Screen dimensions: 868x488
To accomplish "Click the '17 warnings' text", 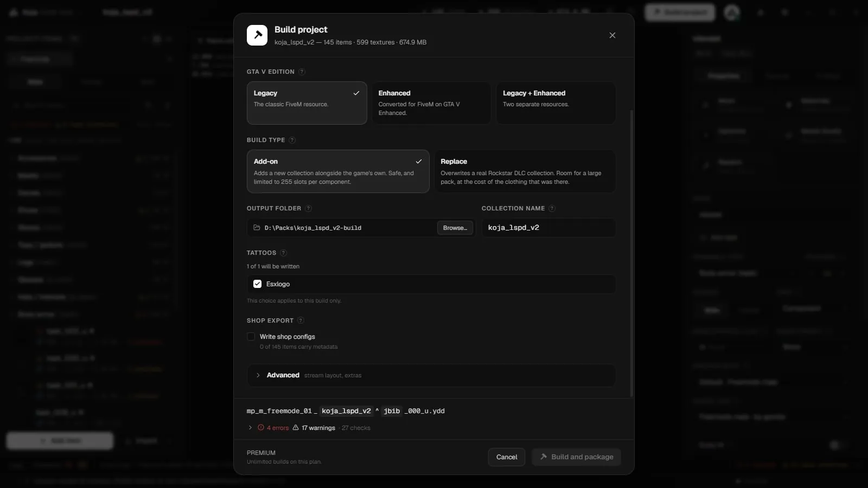I will [318, 428].
